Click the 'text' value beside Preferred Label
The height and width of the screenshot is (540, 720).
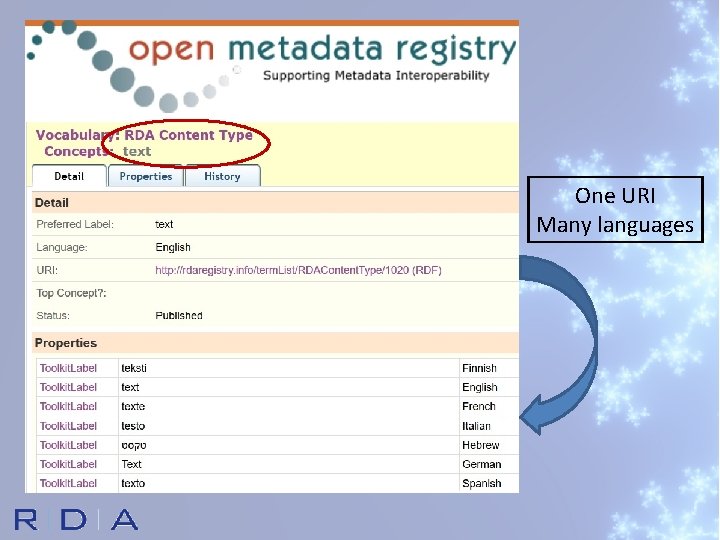click(x=164, y=225)
